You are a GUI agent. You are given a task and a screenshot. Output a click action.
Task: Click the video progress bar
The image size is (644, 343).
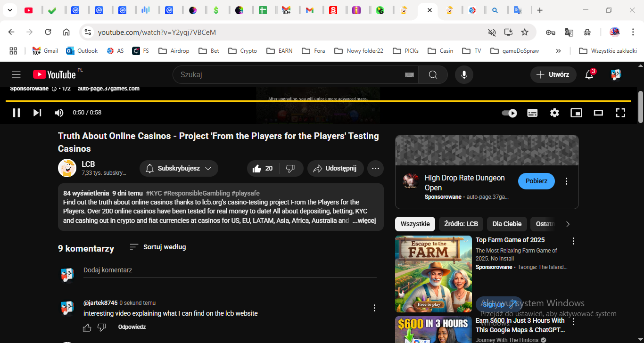point(318,101)
